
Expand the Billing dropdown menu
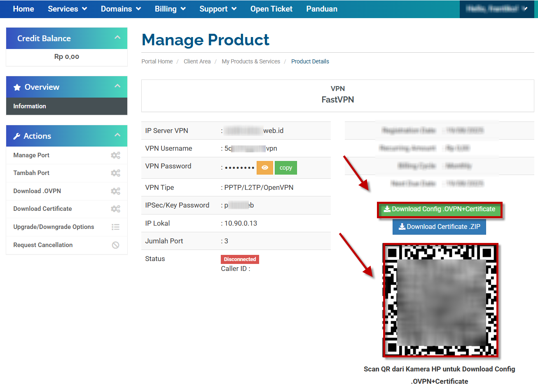[170, 9]
